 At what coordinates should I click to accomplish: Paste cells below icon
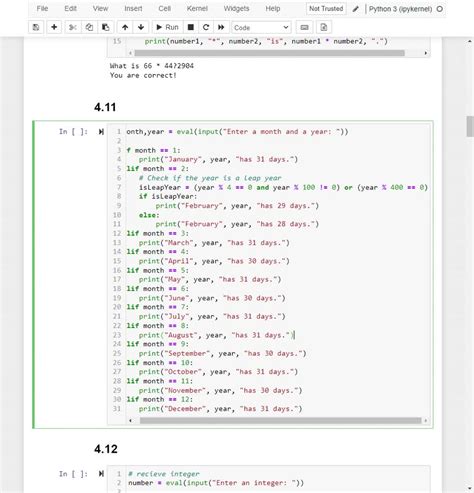point(106,27)
